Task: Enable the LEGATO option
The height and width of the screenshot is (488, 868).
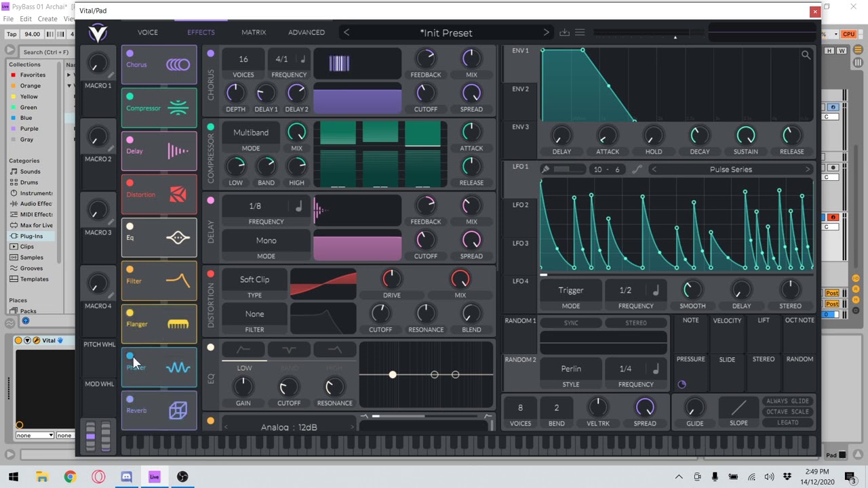Action: (x=787, y=422)
